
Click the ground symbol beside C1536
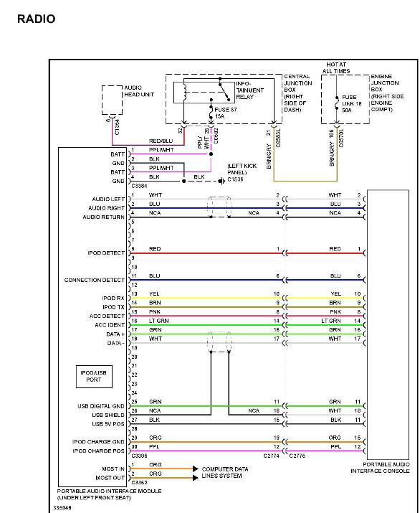[x=222, y=181]
